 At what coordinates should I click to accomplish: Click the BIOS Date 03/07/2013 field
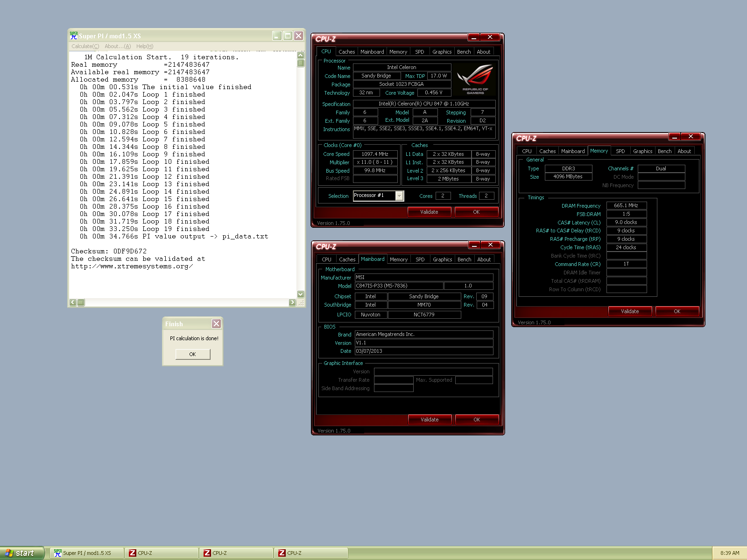(424, 351)
